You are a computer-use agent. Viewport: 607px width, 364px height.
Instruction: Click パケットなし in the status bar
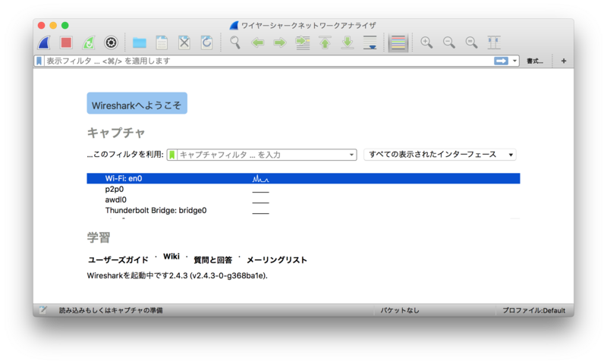coord(400,311)
